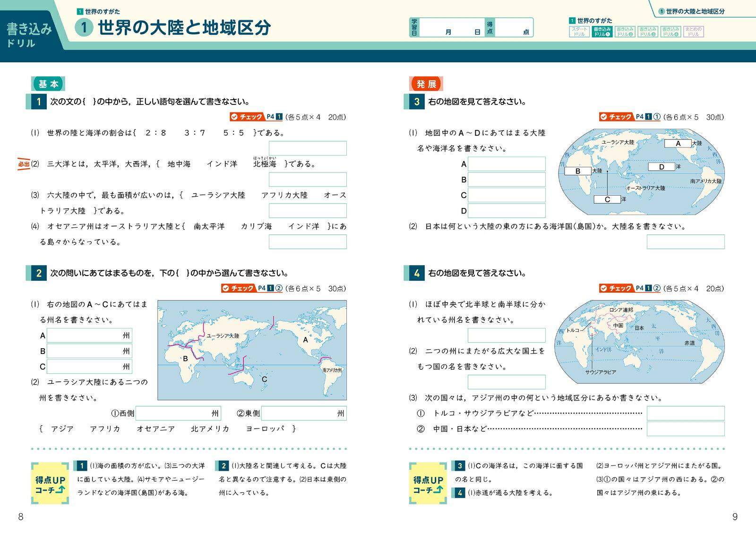The image size is (756, 534).
Task: Click the numbered badge 1 on 世界の大陸と地域区分 title
Action: tap(83, 27)
